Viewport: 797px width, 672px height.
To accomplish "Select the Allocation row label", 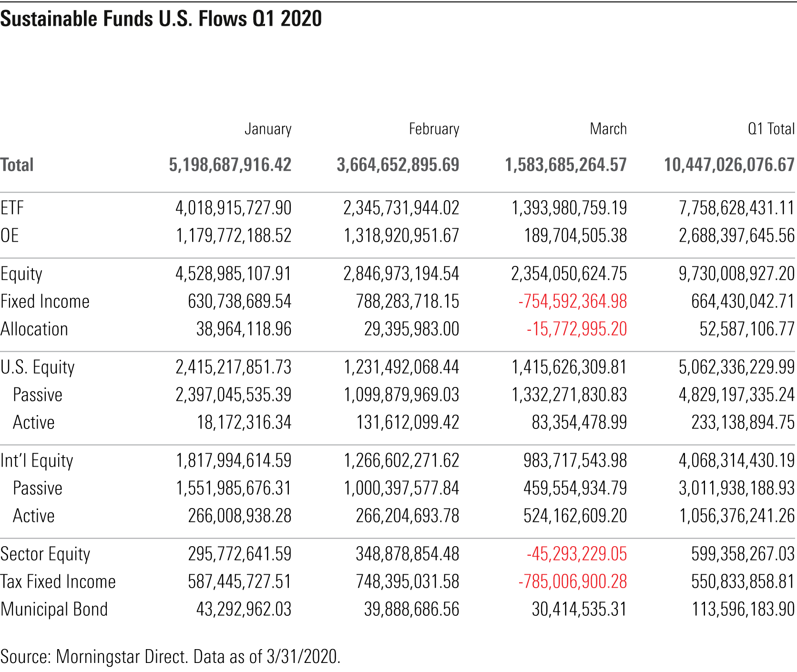I will pyautogui.click(x=34, y=329).
